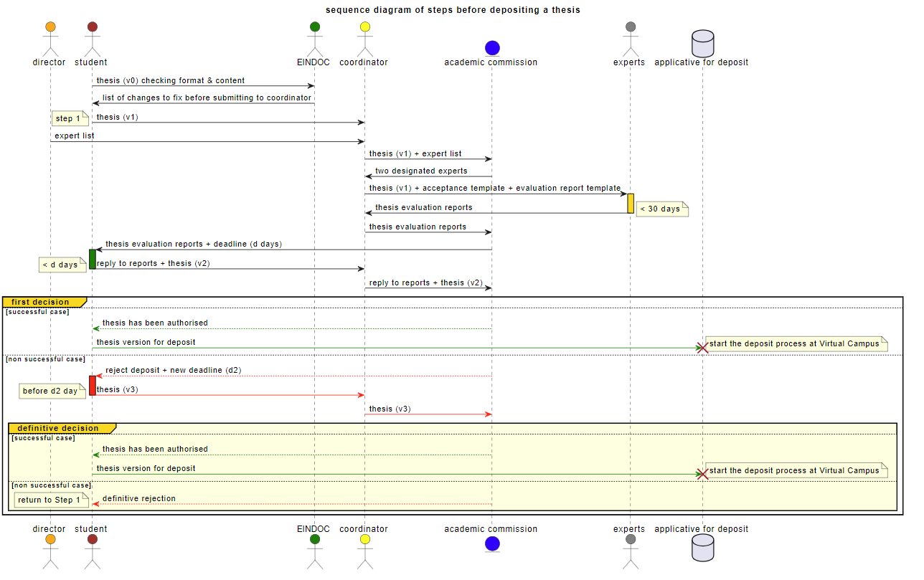
Task: Select the applicative for deposit database icon at top
Action: click(702, 43)
